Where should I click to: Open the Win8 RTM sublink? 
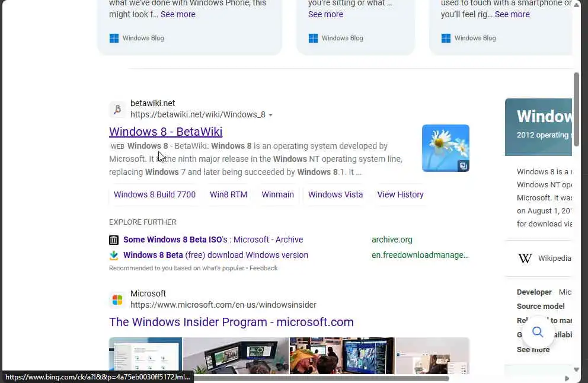coord(228,194)
